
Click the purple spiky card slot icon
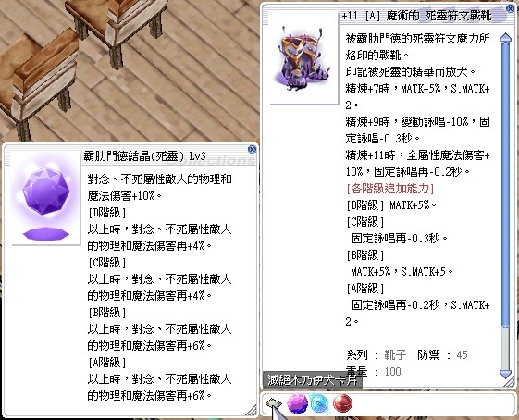pyautogui.click(x=297, y=403)
